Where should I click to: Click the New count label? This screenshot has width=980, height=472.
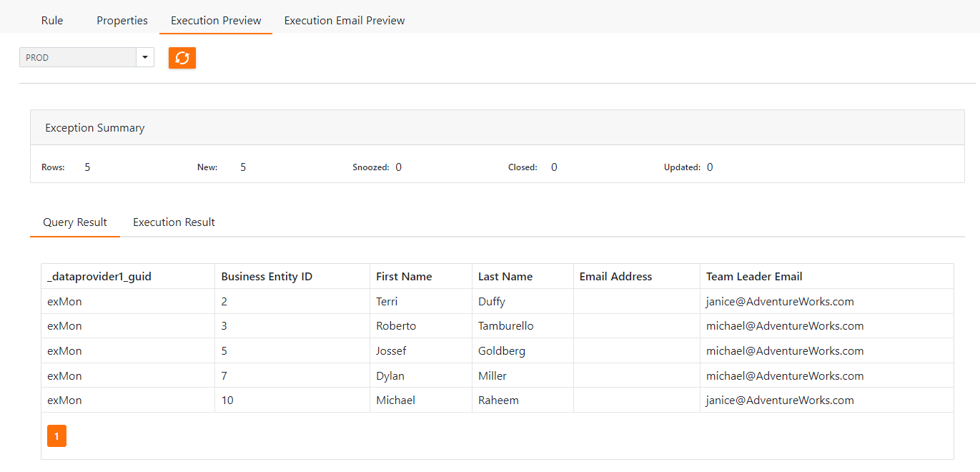(207, 167)
